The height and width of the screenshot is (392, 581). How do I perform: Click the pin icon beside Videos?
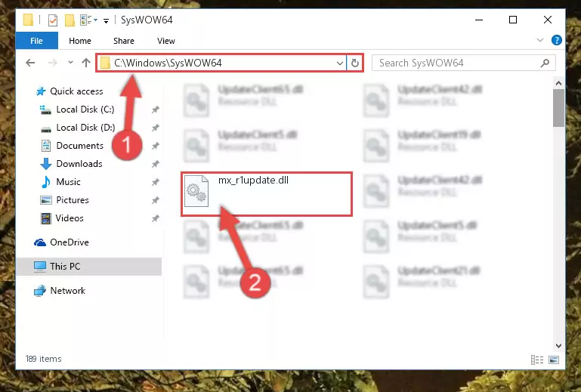coord(155,218)
